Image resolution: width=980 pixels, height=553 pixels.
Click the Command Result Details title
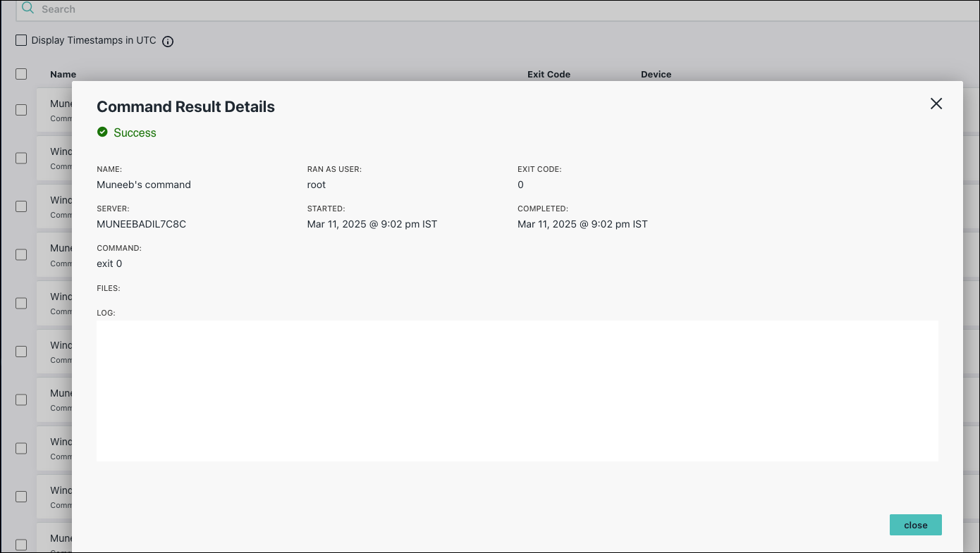[185, 107]
